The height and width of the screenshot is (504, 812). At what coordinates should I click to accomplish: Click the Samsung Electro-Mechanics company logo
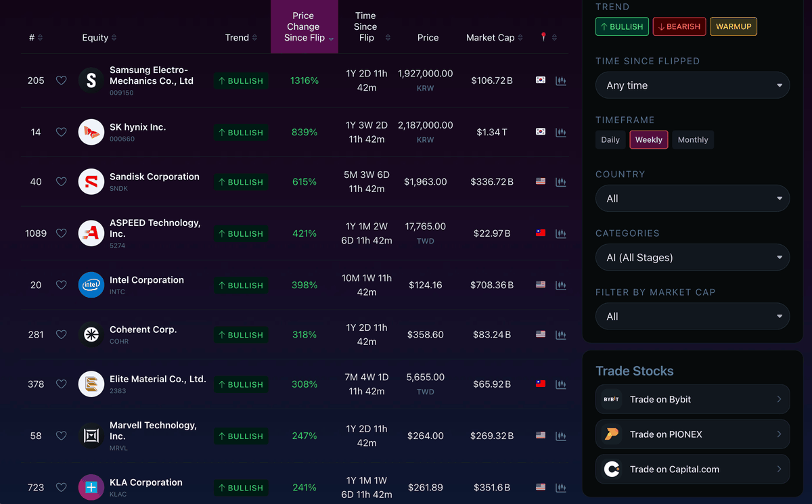91,81
